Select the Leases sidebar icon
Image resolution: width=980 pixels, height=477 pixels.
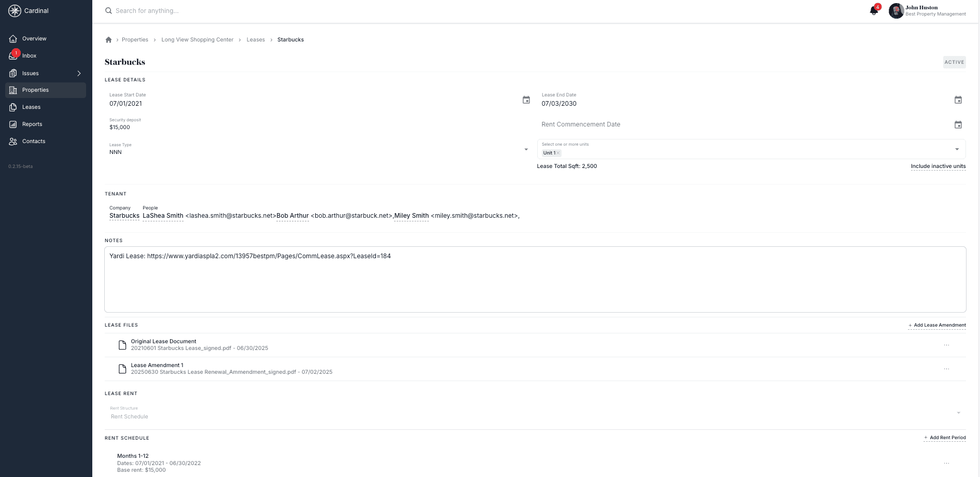click(x=13, y=107)
